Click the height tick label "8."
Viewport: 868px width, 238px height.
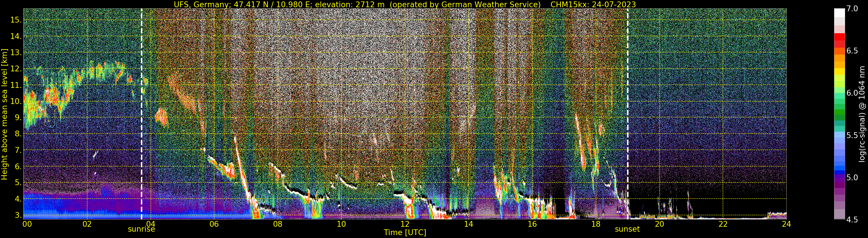point(18,134)
